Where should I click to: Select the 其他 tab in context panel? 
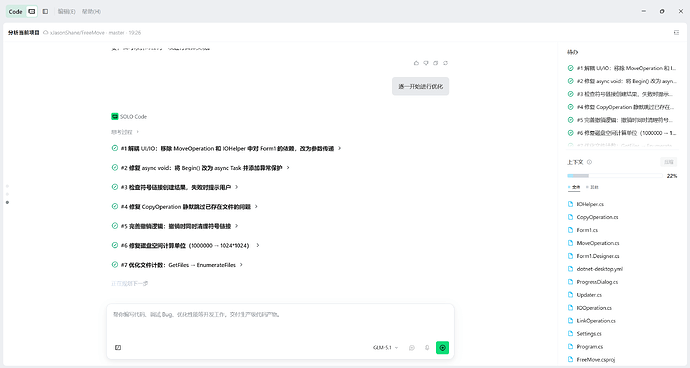click(592, 187)
